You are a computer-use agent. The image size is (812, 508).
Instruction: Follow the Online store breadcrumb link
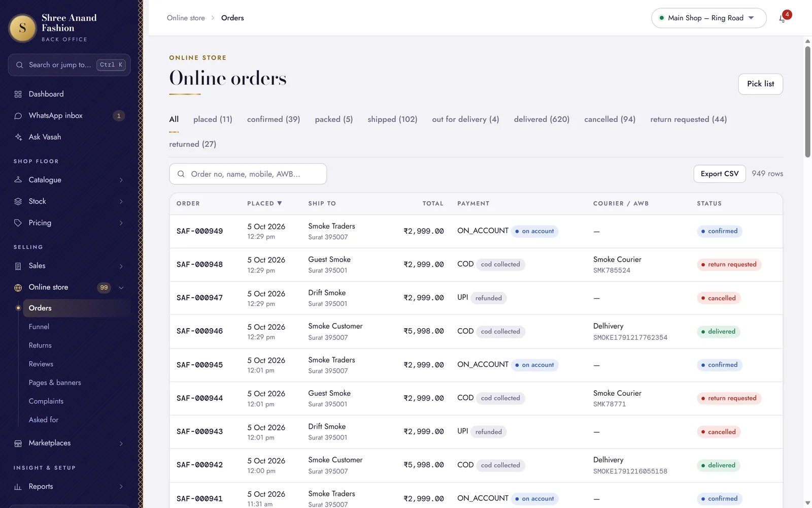click(186, 18)
